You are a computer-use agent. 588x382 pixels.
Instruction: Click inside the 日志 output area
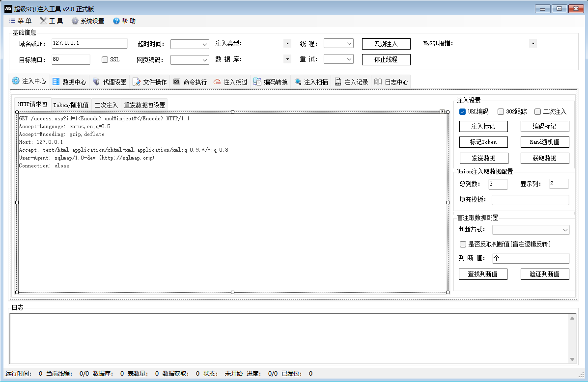[x=289, y=338]
